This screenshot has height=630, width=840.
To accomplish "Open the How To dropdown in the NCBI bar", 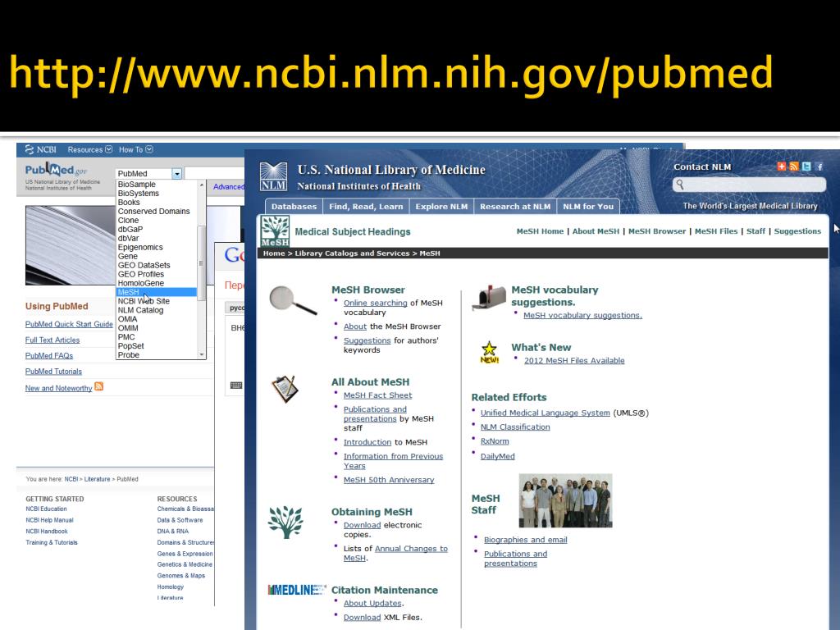I will point(135,149).
